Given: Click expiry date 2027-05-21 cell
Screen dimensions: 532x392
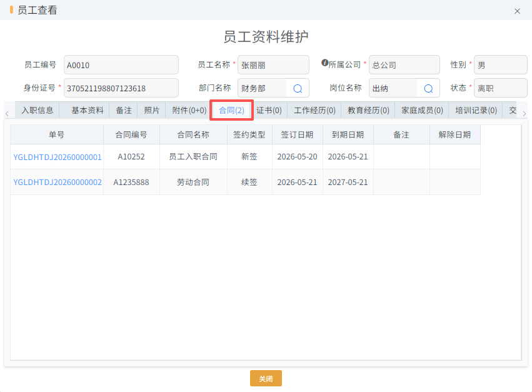Looking at the screenshot, I should 348,183.
